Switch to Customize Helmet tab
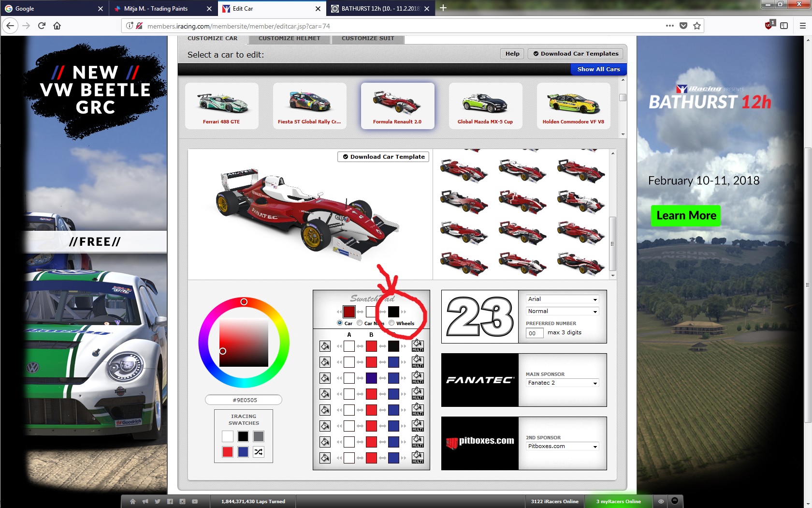 tap(289, 39)
